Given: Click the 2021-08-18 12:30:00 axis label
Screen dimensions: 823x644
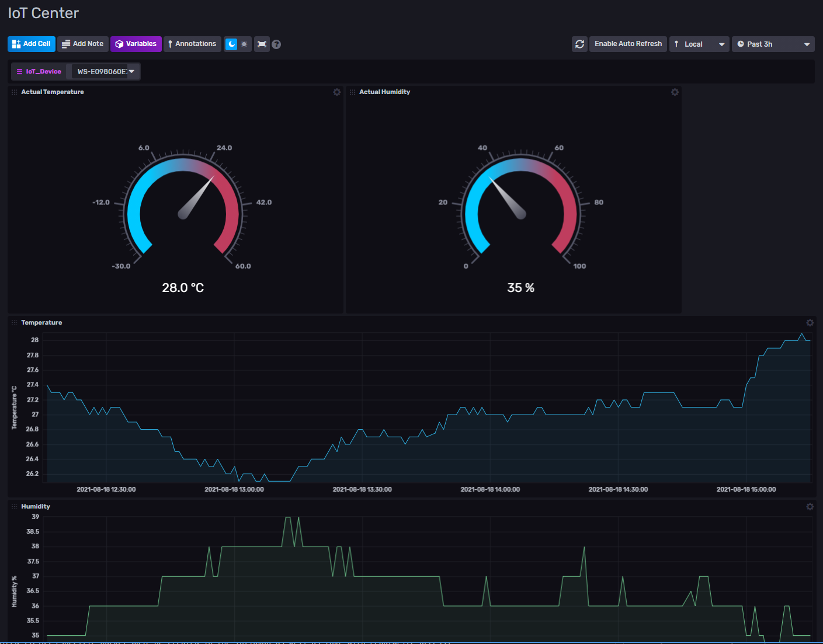Looking at the screenshot, I should (x=106, y=489).
